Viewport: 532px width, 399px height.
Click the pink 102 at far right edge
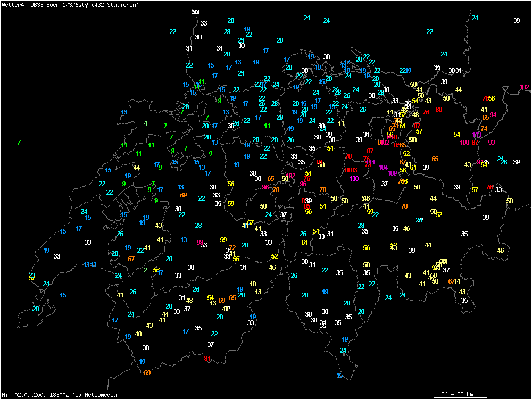pos(525,87)
